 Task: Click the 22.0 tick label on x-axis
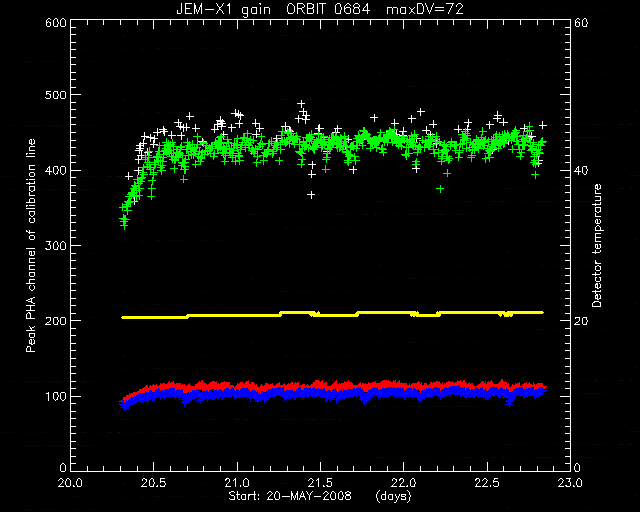click(403, 483)
